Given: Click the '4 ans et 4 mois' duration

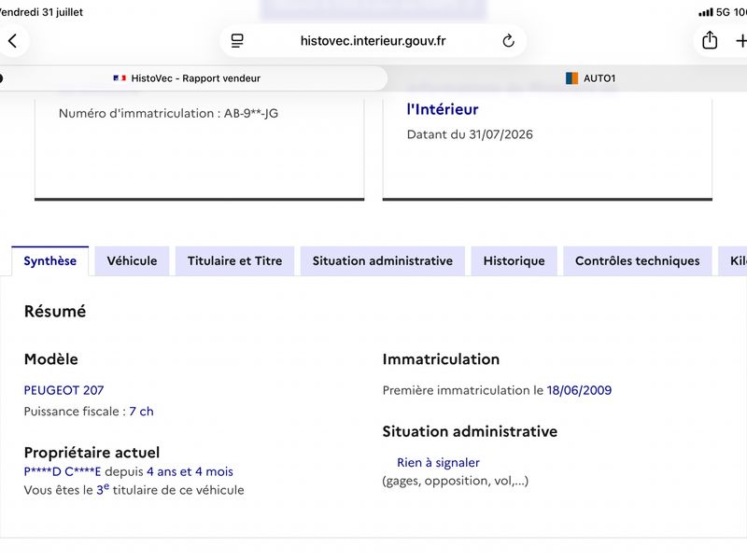Looking at the screenshot, I should [x=190, y=472].
